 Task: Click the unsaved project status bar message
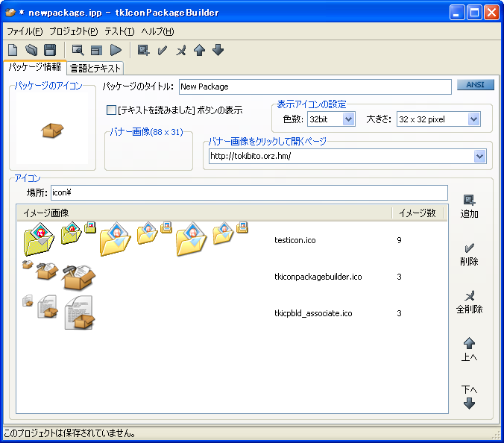[69, 433]
